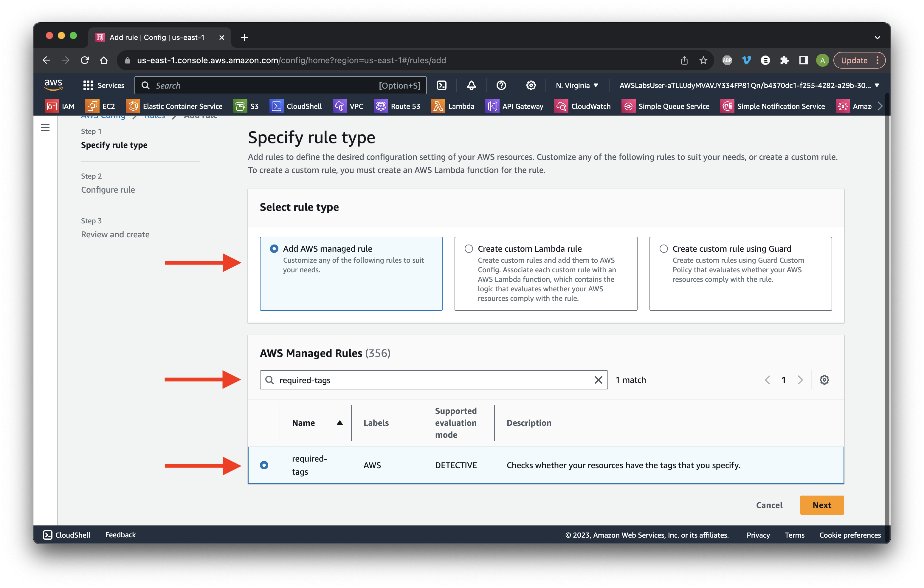Open the Chrome tab list chevron
924x588 pixels.
877,37
